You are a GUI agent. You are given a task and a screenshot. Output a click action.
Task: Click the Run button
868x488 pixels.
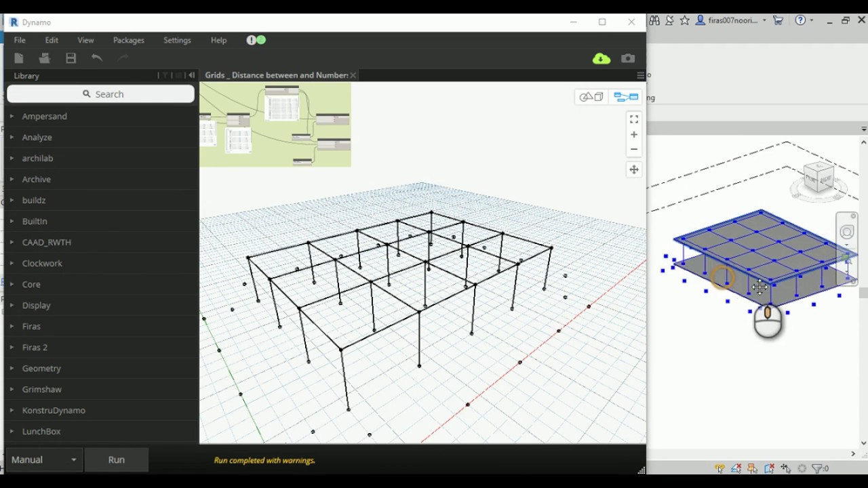click(x=117, y=460)
